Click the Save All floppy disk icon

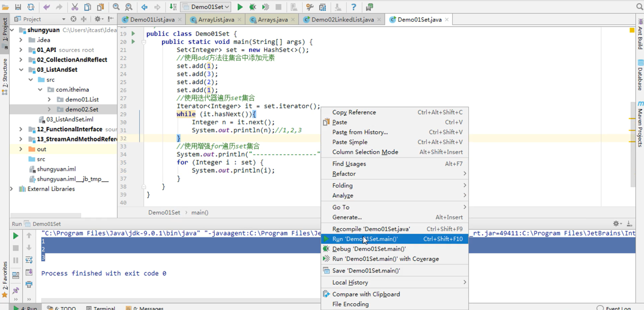(x=18, y=7)
